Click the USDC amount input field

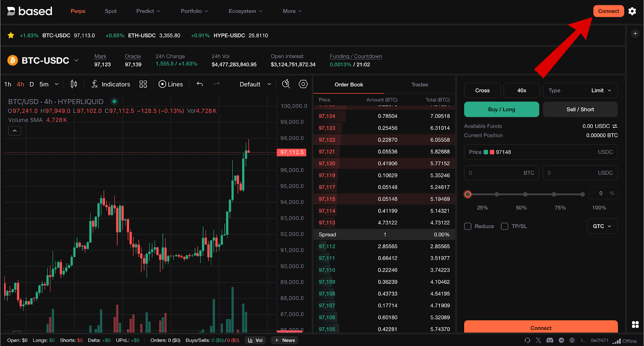pyautogui.click(x=580, y=173)
